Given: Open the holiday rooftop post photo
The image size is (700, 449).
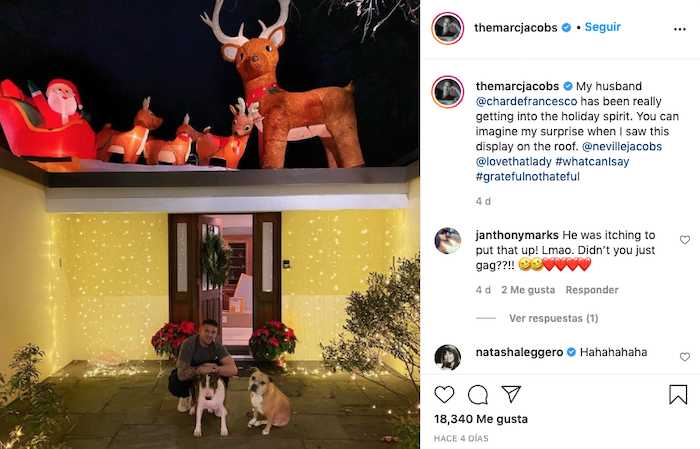Looking at the screenshot, I should (210, 224).
